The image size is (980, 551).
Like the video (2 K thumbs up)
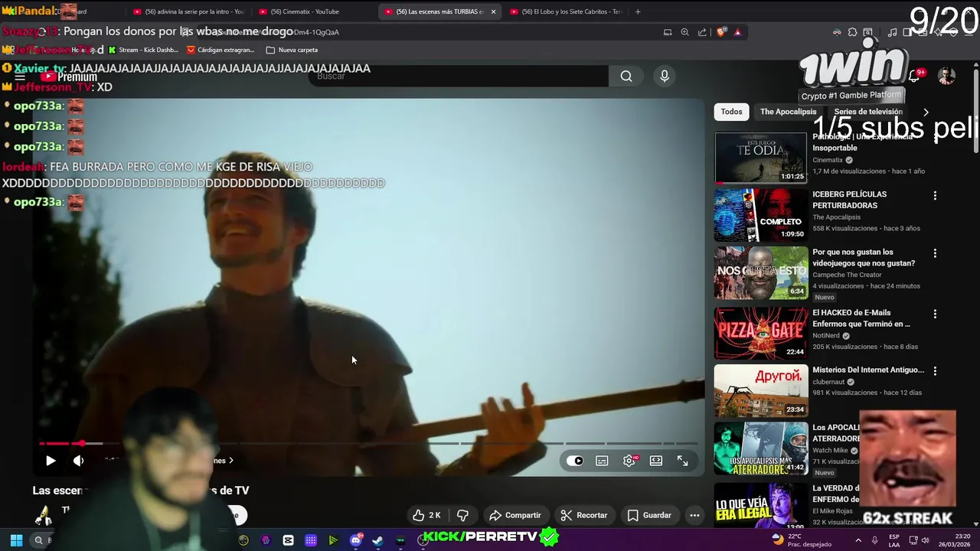click(x=426, y=515)
